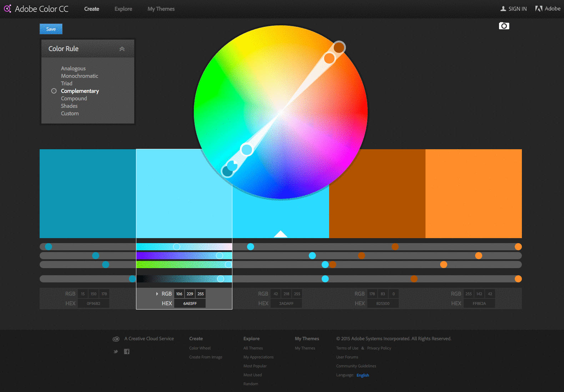Click the Creative Cloud icon in footer
The image size is (564, 392).
tap(116, 339)
